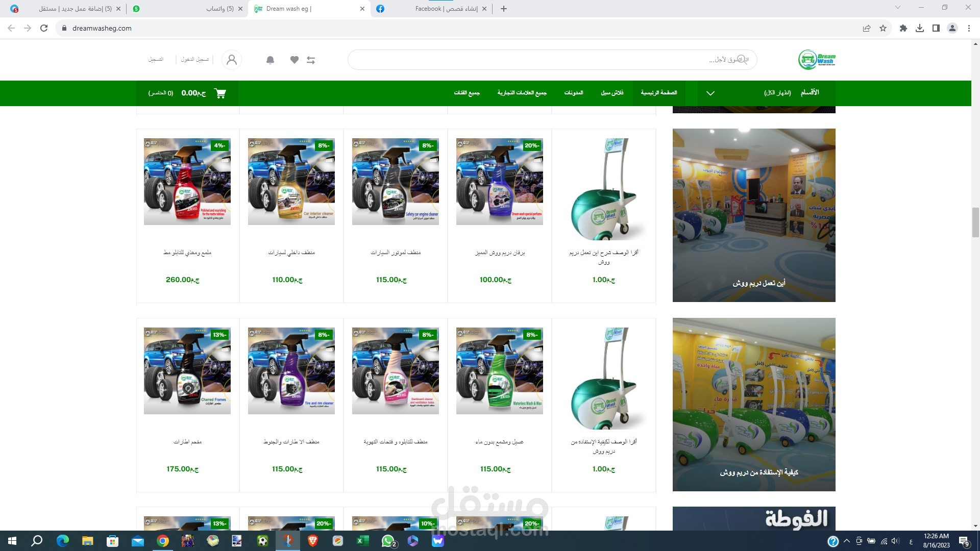Reload the page with the refresh button

click(44, 28)
